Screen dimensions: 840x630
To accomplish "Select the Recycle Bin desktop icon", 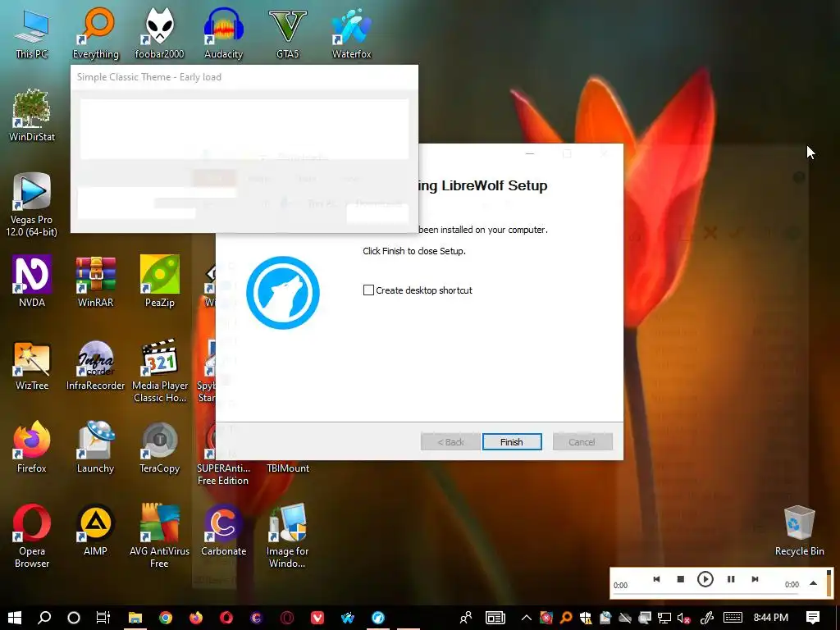I will click(x=799, y=531).
